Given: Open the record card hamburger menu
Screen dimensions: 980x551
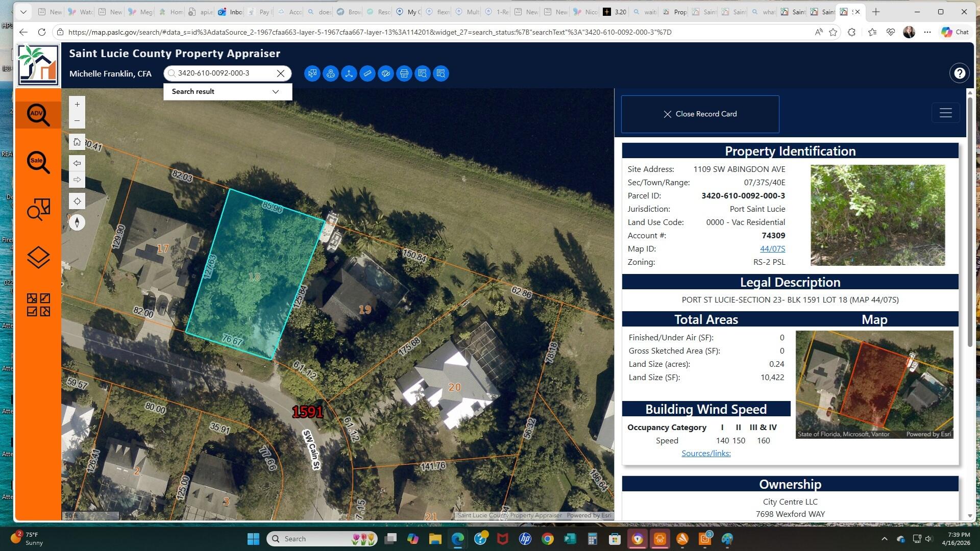Looking at the screenshot, I should coord(945,113).
